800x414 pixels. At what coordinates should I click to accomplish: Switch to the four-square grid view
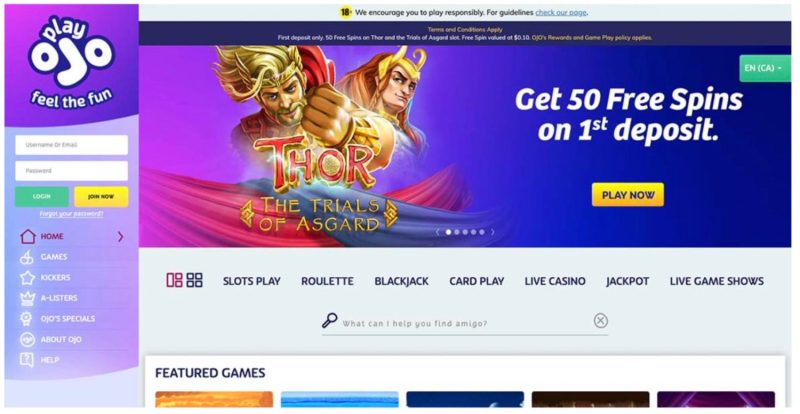[194, 280]
